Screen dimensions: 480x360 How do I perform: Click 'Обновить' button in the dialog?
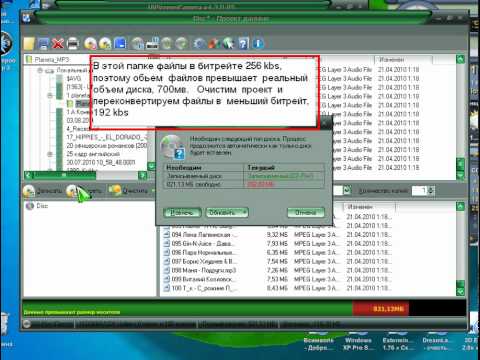coord(227,212)
